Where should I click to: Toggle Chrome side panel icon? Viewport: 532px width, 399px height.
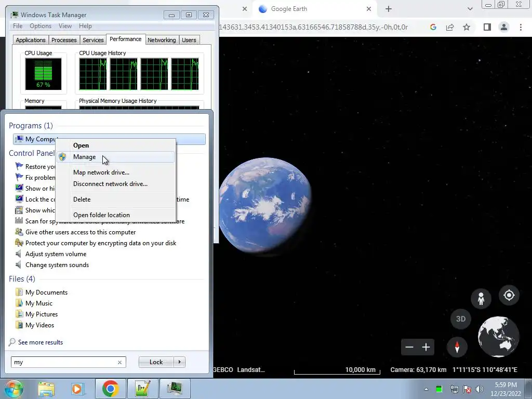click(487, 27)
